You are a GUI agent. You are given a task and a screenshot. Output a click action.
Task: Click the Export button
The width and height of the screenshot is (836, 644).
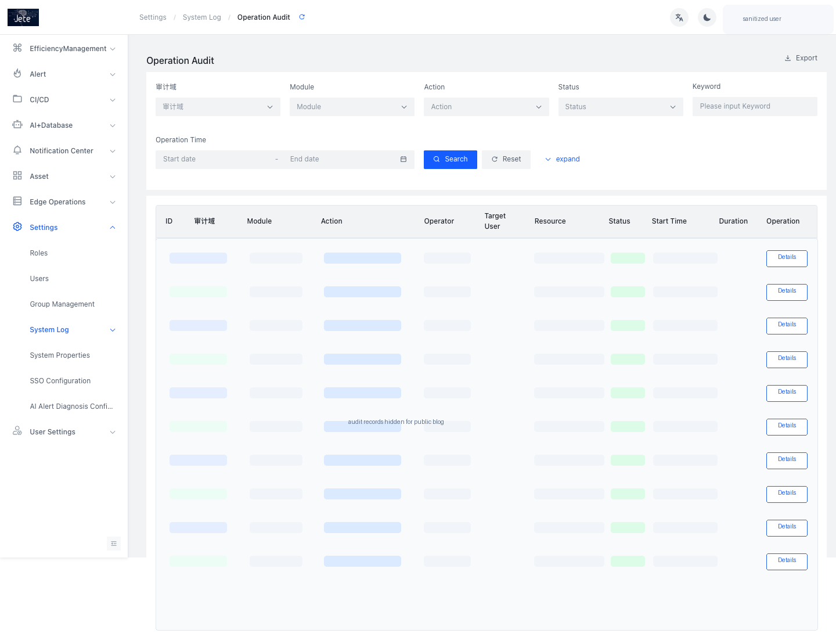pos(801,58)
